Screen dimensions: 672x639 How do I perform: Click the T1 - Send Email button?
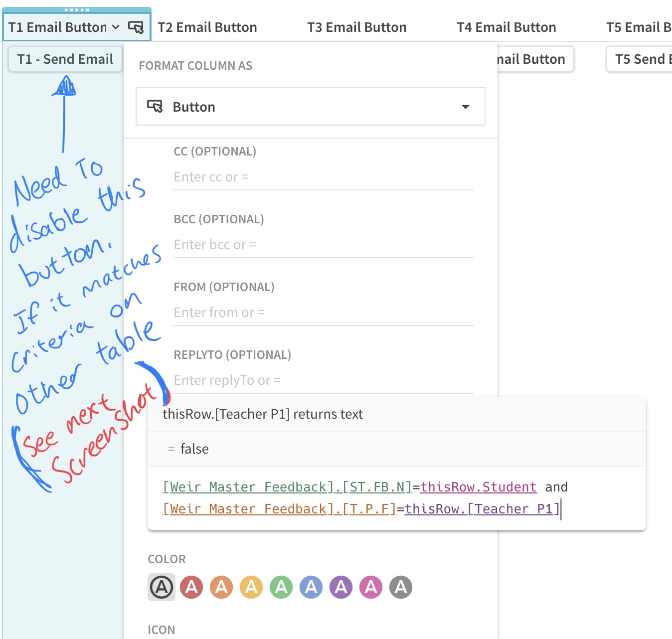tap(65, 59)
